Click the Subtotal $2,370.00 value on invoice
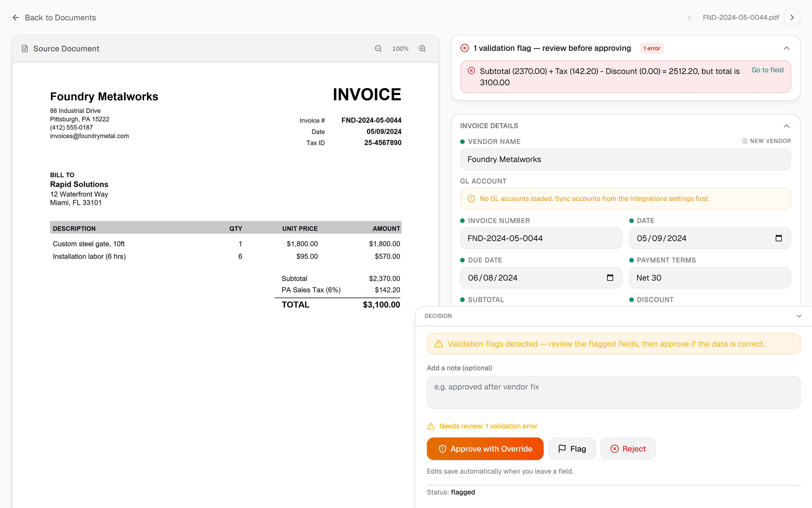Screen dimensions: 812x508 384,279
